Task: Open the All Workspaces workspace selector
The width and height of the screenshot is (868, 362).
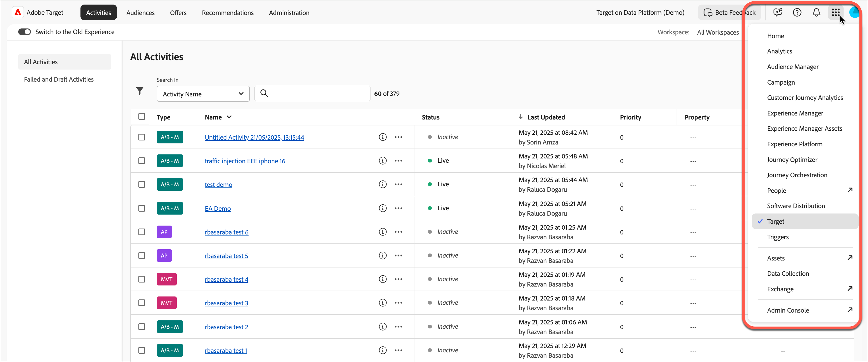Action: [718, 32]
